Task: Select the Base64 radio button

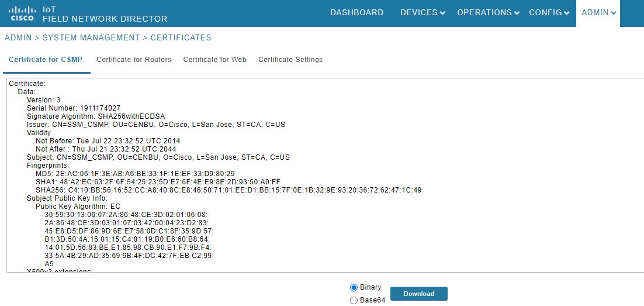Action: (x=354, y=301)
